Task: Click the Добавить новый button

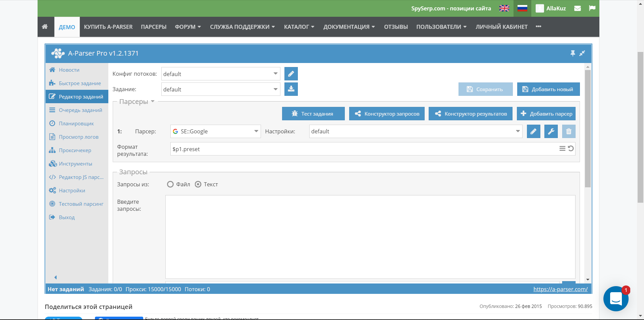Action: (x=548, y=89)
